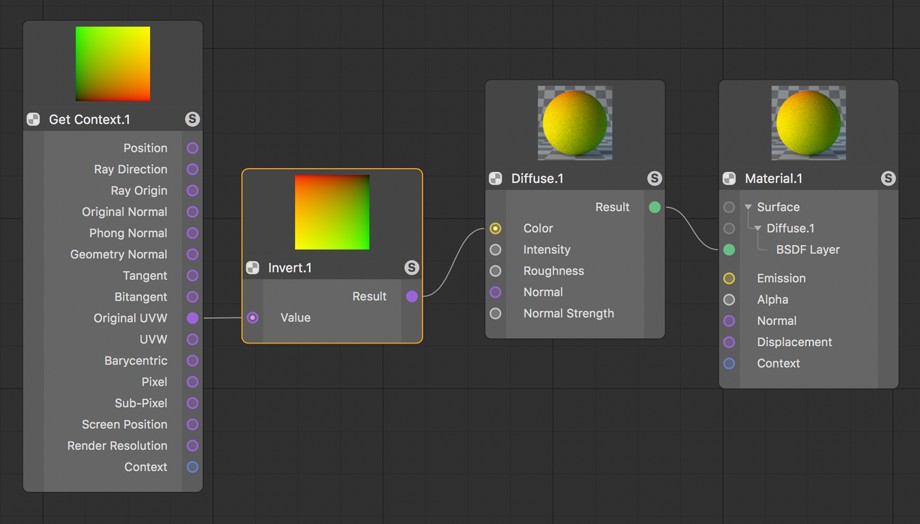This screenshot has width=920, height=524.
Task: Select the Original UVW output port
Action: point(192,318)
